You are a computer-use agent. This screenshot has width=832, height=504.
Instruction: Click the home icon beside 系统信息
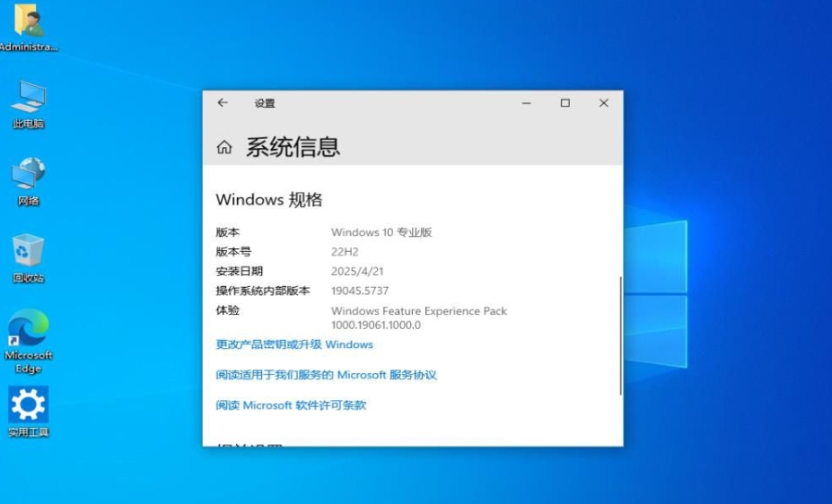point(224,147)
